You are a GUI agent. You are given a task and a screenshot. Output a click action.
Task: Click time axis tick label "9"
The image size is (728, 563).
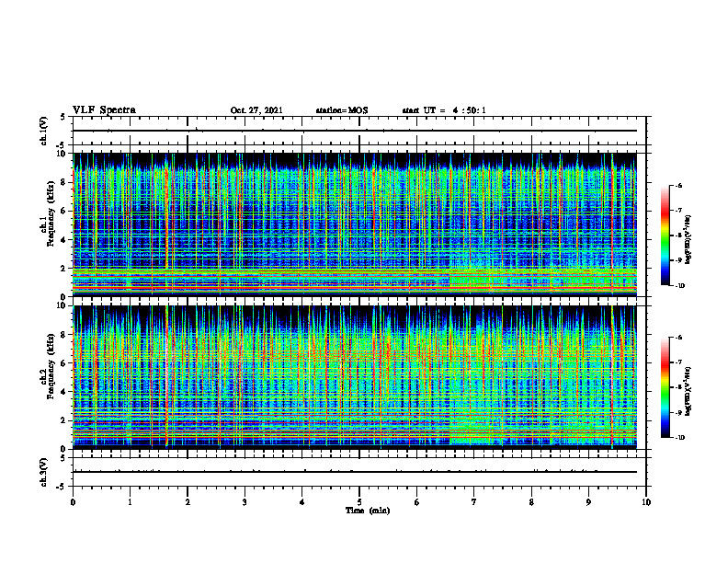coord(588,502)
